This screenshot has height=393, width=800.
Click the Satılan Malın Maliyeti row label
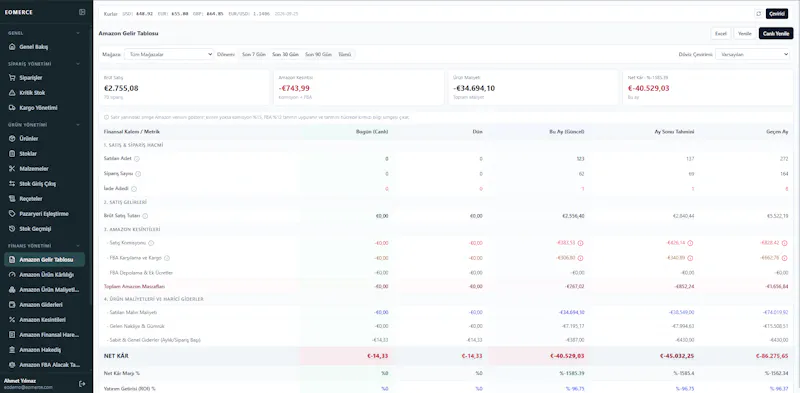click(x=132, y=312)
